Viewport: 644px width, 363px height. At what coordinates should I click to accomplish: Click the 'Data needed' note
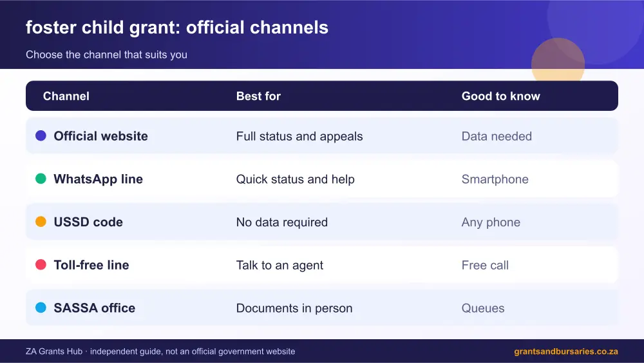click(497, 136)
